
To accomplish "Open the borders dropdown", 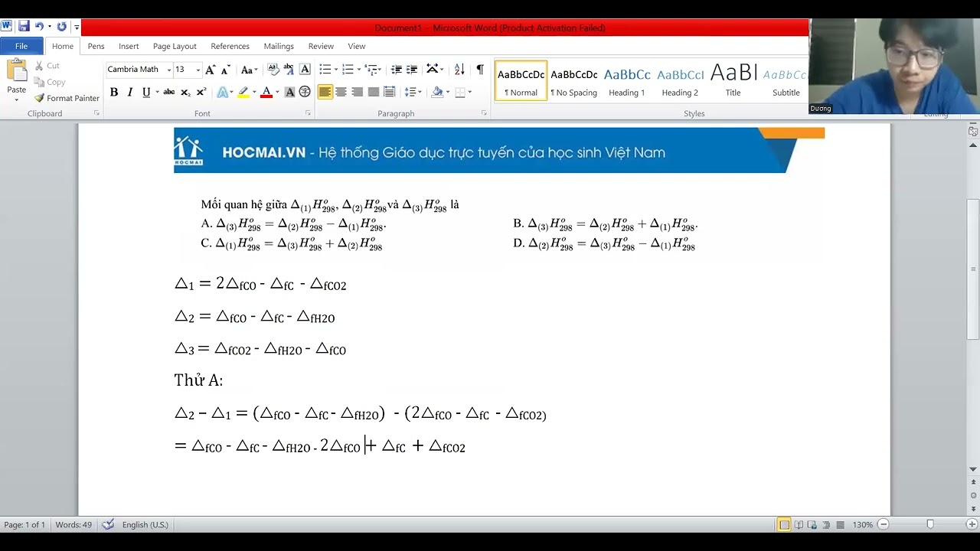I will pos(469,92).
